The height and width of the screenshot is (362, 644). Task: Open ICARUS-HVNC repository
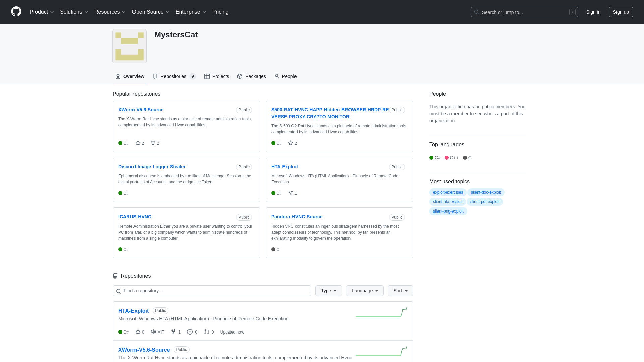(x=135, y=217)
